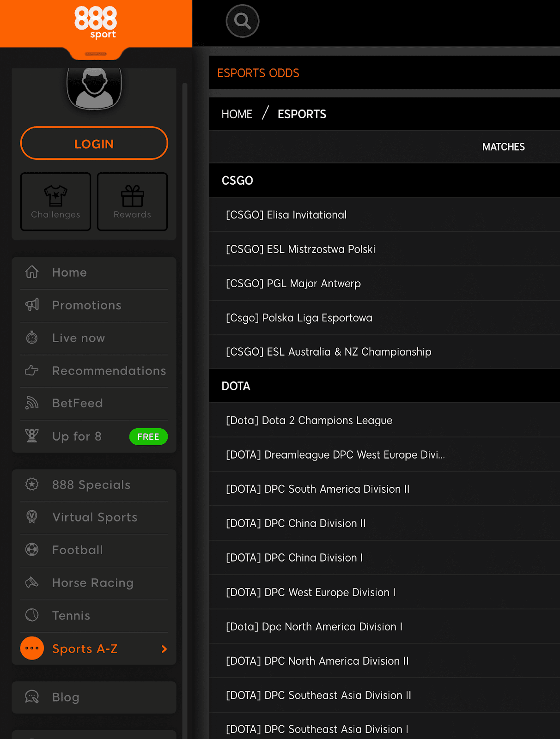The width and height of the screenshot is (560, 739).
Task: Expand Sports A-Z with the chevron arrow
Action: [164, 649]
